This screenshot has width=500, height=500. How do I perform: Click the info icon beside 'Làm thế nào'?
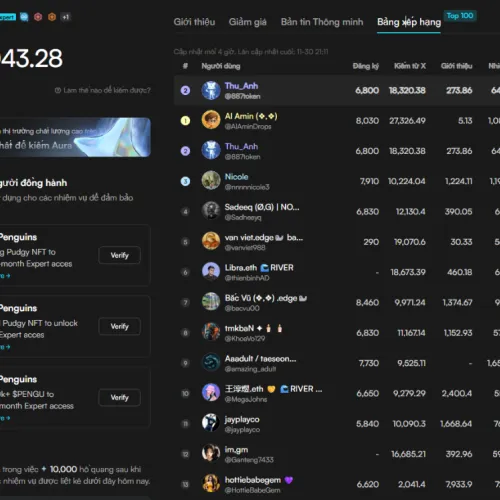point(58,90)
